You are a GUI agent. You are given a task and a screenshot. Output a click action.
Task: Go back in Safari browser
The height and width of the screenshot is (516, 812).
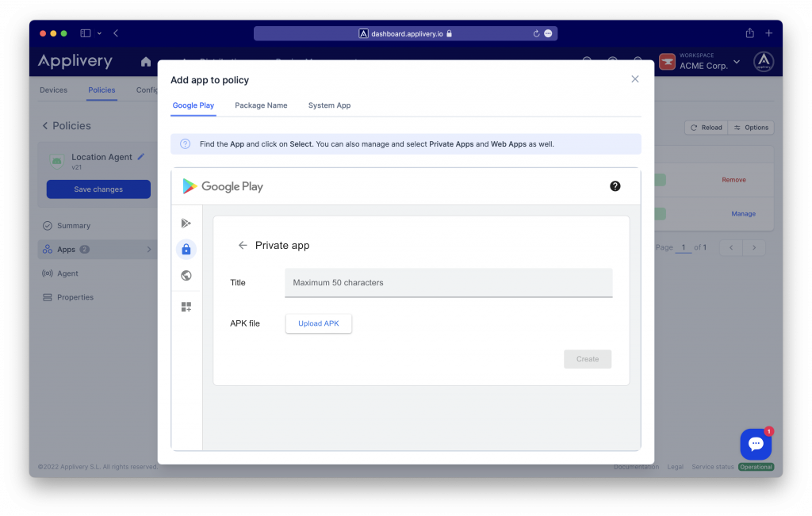point(116,33)
